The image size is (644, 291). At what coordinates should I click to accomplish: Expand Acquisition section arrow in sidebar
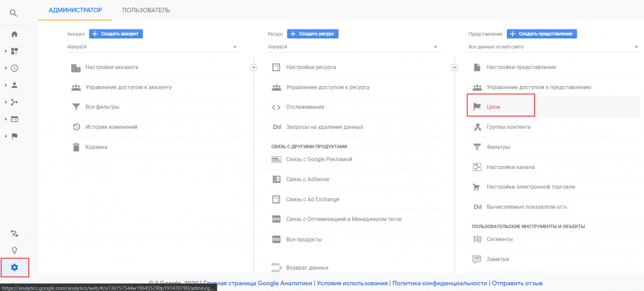pos(6,102)
